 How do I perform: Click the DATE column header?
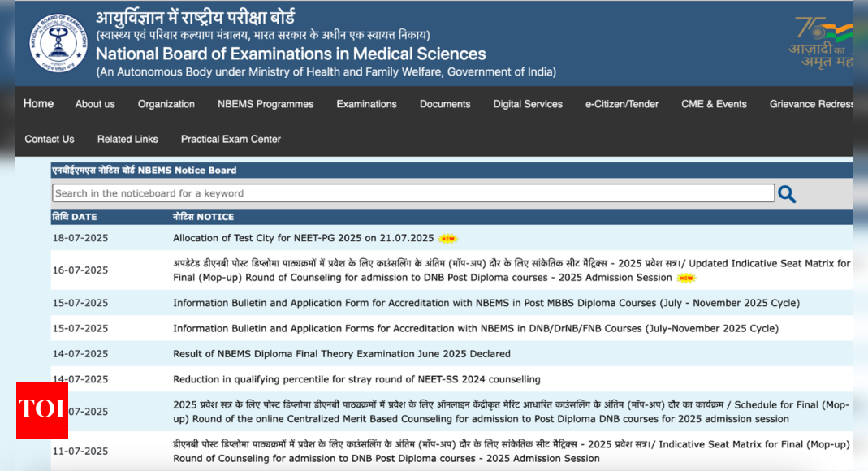tap(74, 217)
